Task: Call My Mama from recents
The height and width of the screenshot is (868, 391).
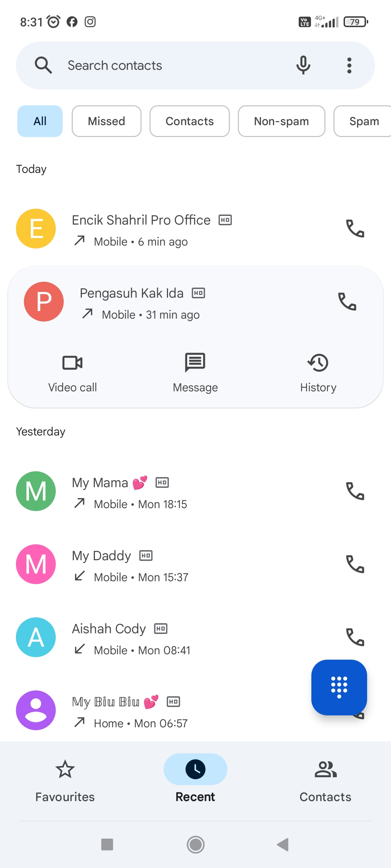Action: (355, 491)
